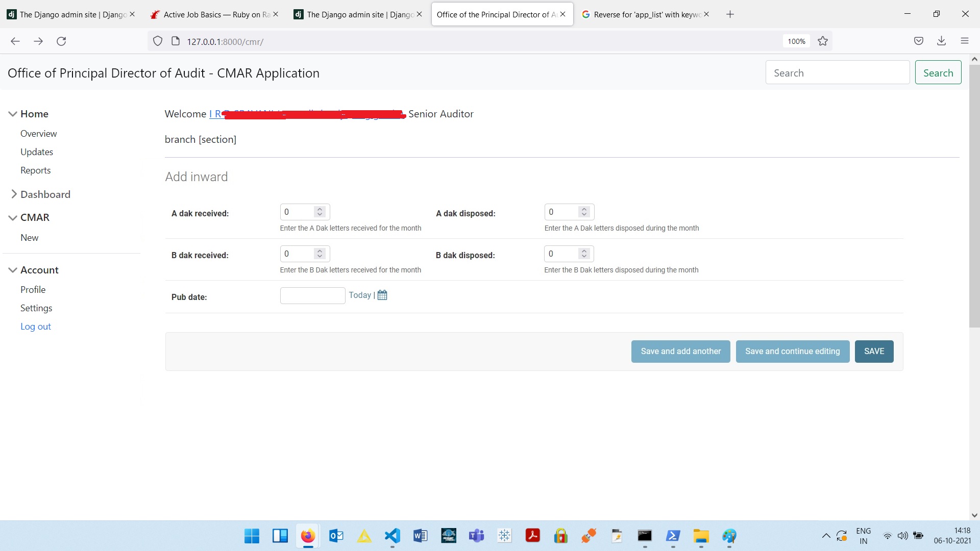Open the Pub date calendar picker icon

(382, 295)
